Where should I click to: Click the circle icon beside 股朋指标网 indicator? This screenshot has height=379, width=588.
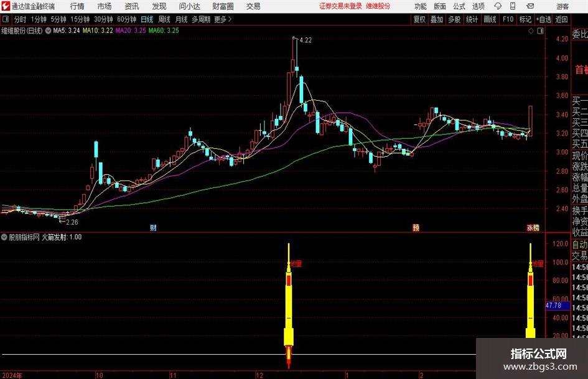pyautogui.click(x=4, y=237)
